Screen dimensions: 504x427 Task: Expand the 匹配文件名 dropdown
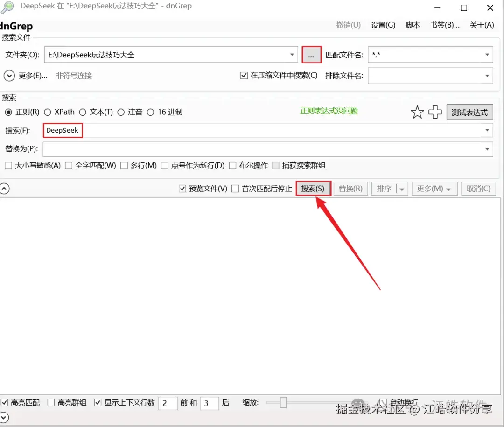[x=487, y=54]
